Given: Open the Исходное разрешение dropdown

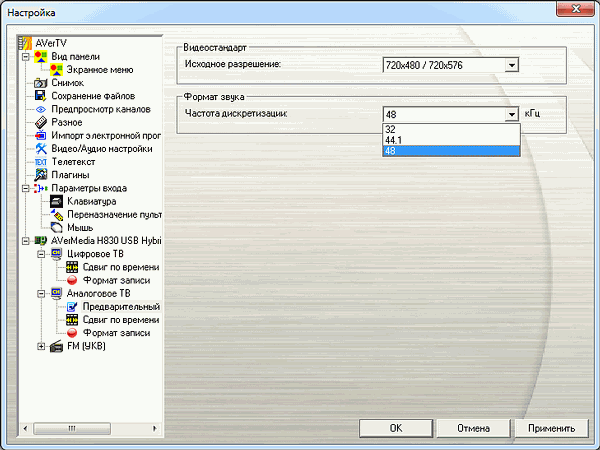Looking at the screenshot, I should [x=511, y=65].
